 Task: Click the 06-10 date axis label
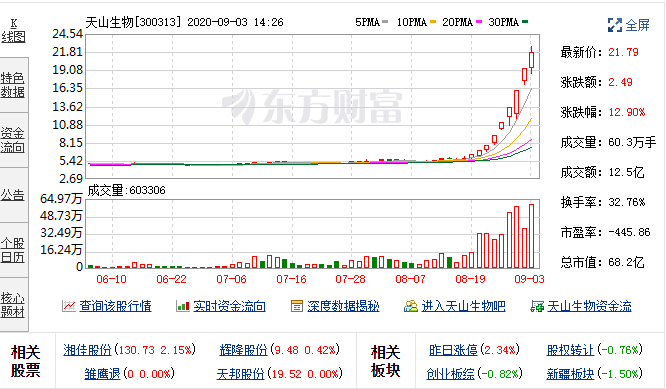tap(111, 279)
